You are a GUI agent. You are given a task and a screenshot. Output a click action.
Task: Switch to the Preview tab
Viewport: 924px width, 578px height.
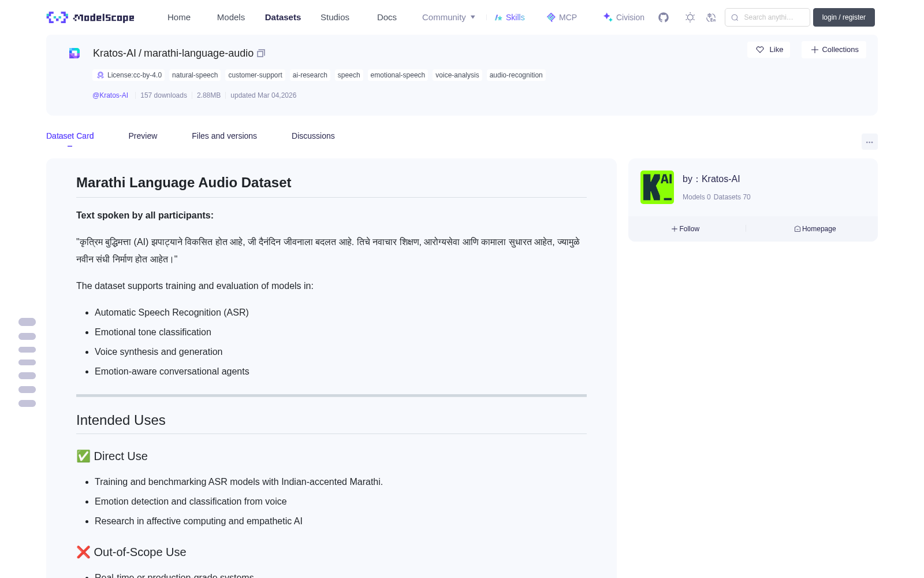143,136
